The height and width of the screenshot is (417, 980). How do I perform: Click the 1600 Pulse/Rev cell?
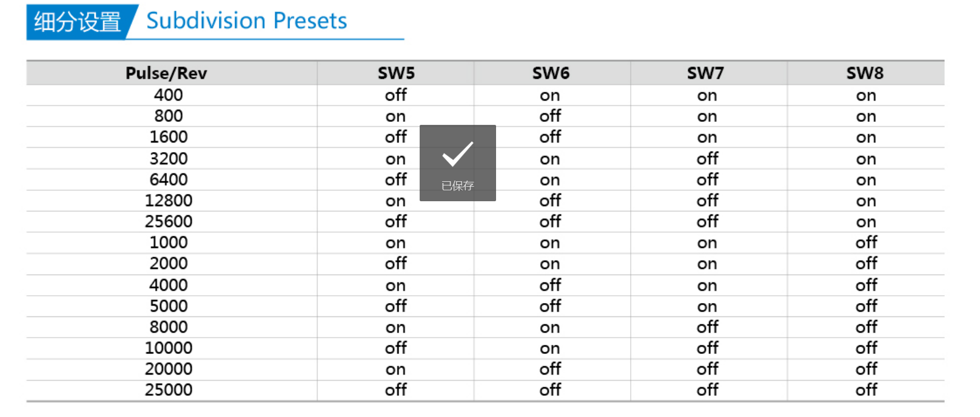pyautogui.click(x=168, y=137)
